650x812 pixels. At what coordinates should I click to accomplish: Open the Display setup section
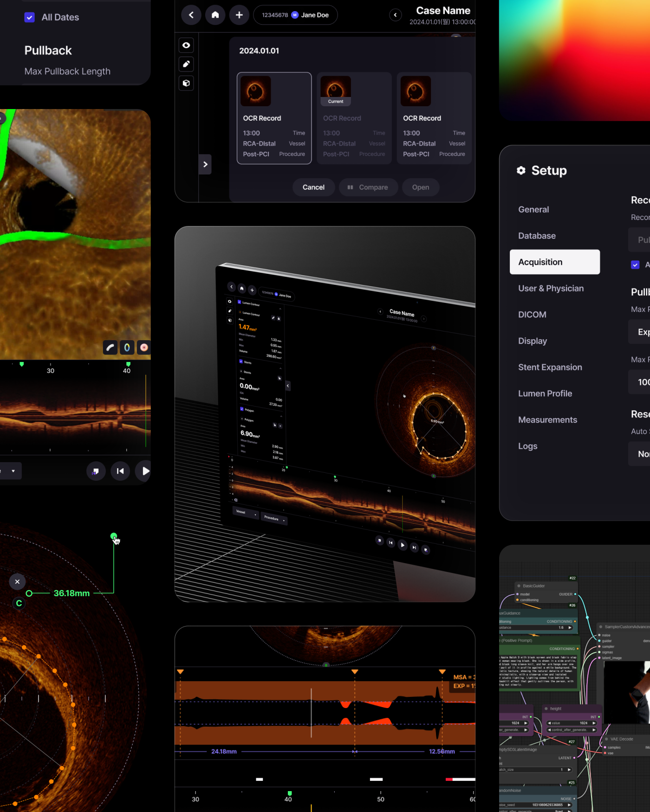tap(533, 341)
